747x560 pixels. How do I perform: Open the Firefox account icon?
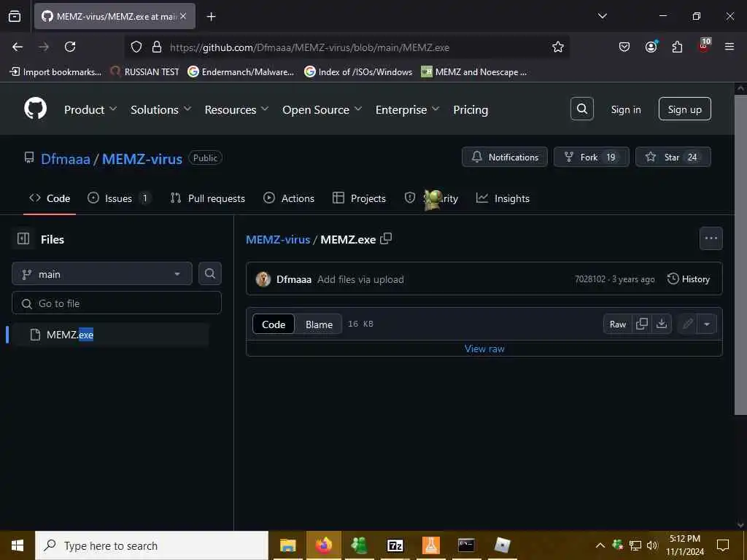651,47
